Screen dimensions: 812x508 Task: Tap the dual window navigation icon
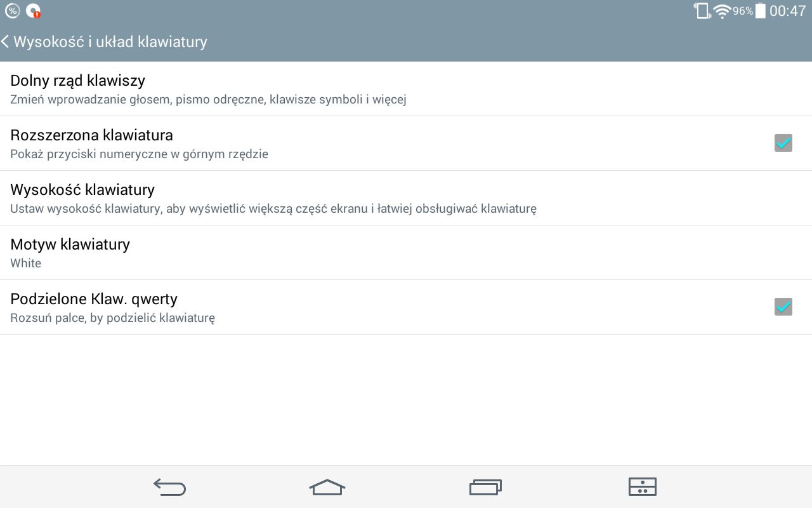pyautogui.click(x=642, y=487)
